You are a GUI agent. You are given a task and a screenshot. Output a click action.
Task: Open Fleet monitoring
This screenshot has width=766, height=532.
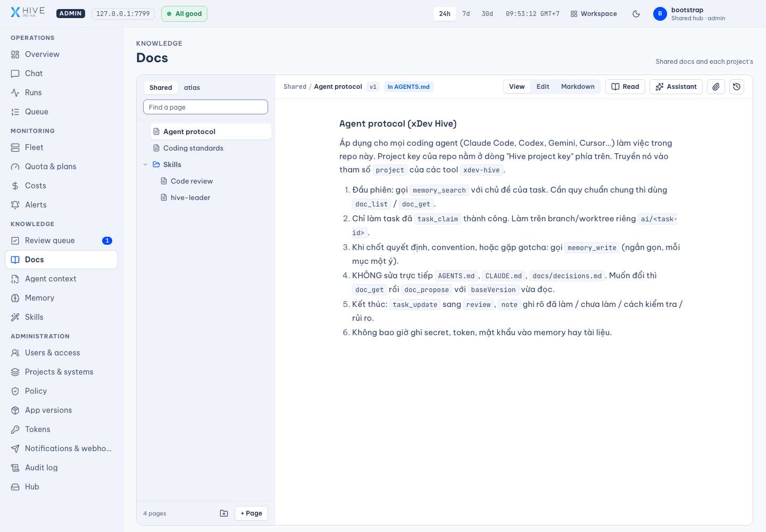(x=61, y=147)
